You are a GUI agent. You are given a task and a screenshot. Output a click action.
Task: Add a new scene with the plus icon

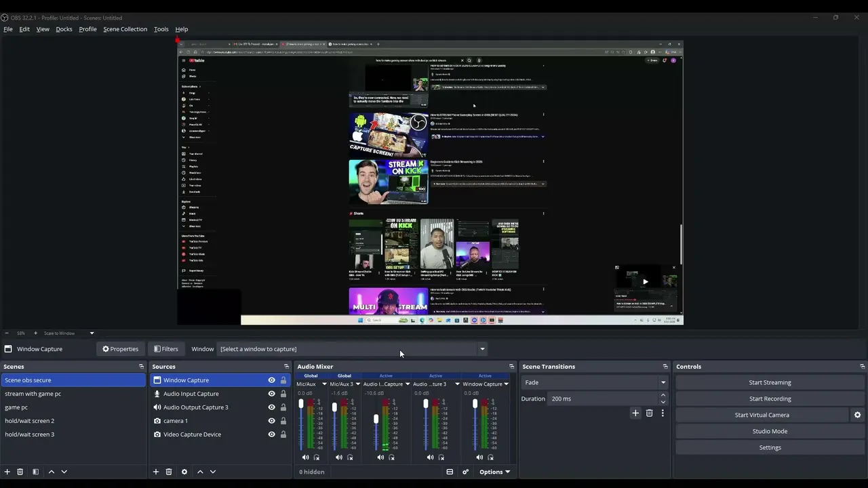coord(7,472)
